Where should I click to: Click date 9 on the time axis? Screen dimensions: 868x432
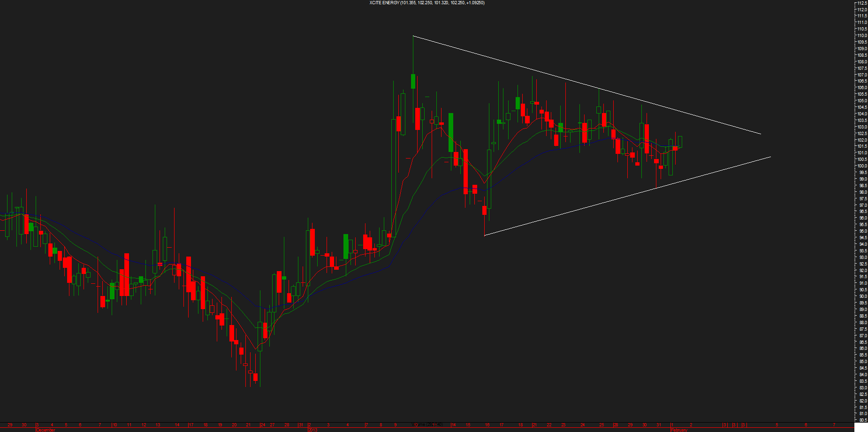pyautogui.click(x=396, y=425)
